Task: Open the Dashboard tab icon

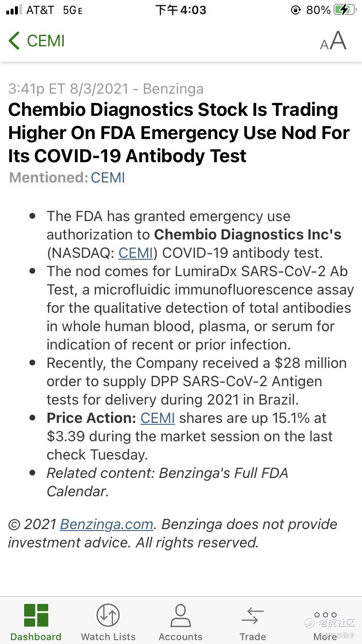Action: (x=36, y=616)
